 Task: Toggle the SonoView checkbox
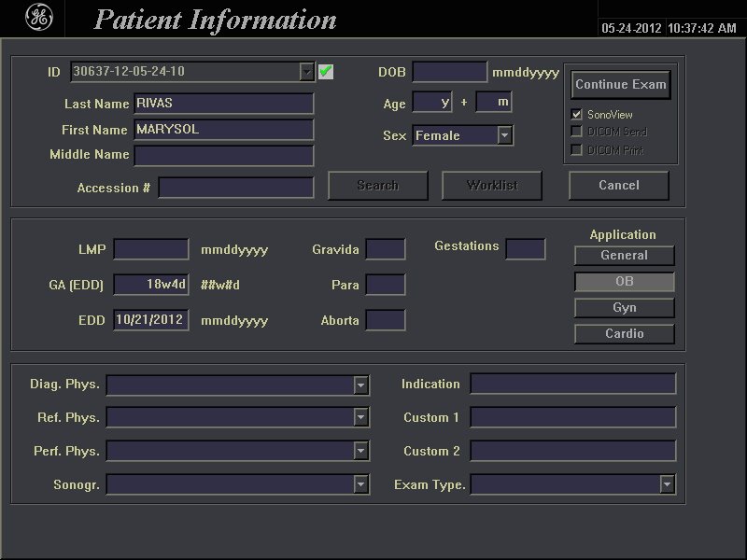click(577, 114)
